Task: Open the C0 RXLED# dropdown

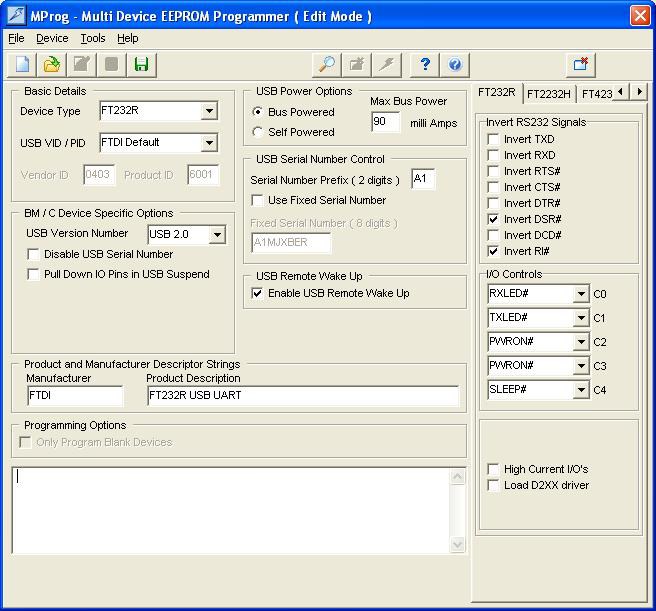Action: [581, 294]
